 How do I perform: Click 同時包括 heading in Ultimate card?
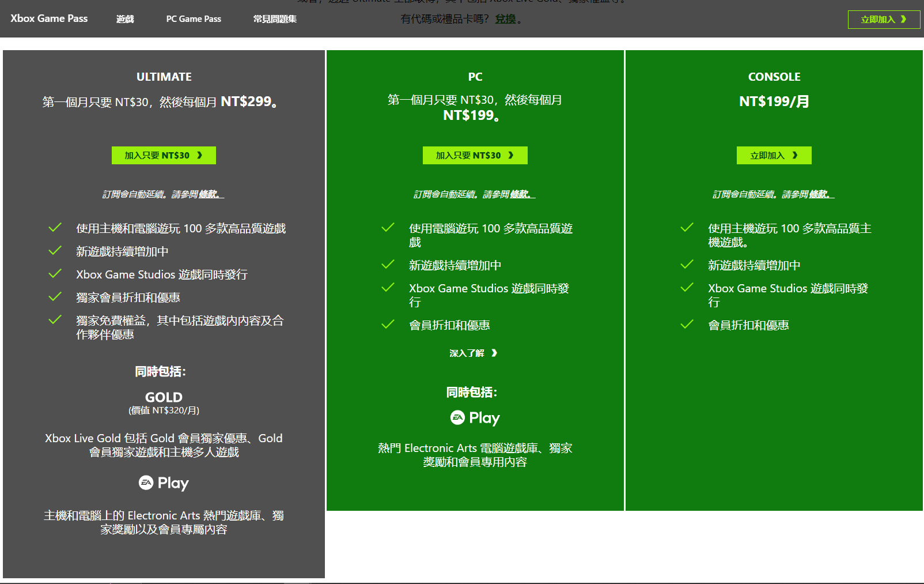[160, 372]
